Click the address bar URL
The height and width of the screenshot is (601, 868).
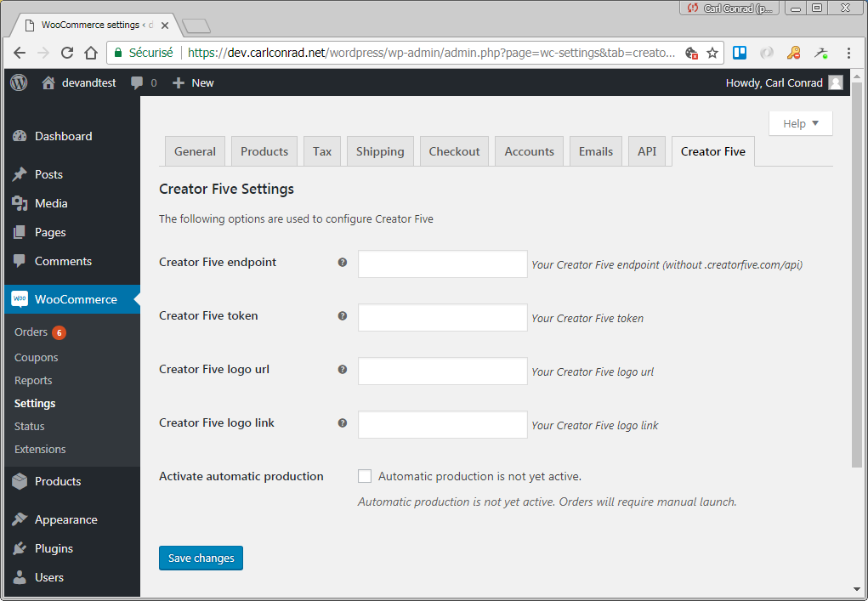pyautogui.click(x=431, y=53)
